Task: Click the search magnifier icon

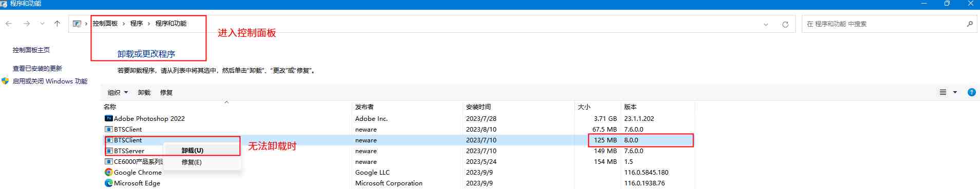Action: (970, 24)
